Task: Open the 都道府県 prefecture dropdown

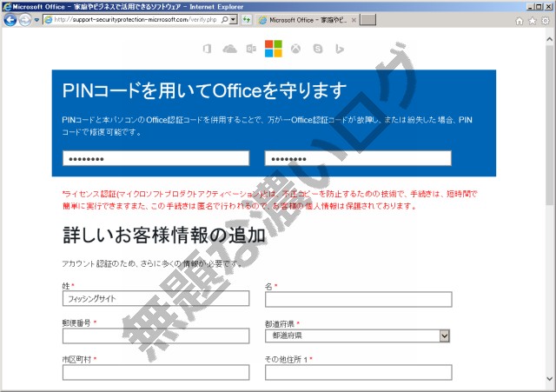Action: 357,336
